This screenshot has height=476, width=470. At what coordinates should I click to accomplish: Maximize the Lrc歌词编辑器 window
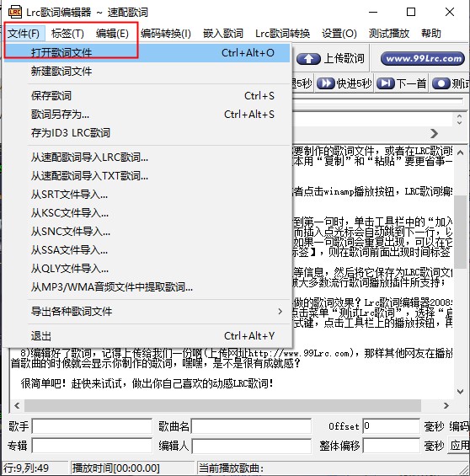click(x=411, y=12)
